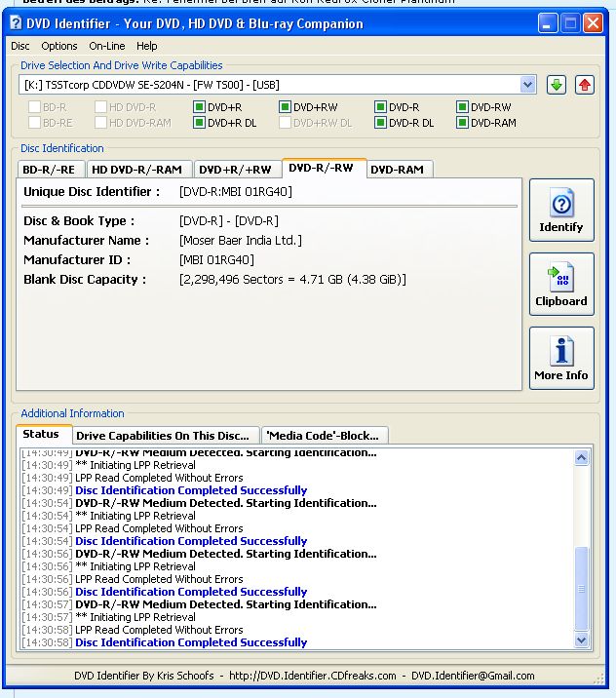Open the Disc menu

point(20,46)
